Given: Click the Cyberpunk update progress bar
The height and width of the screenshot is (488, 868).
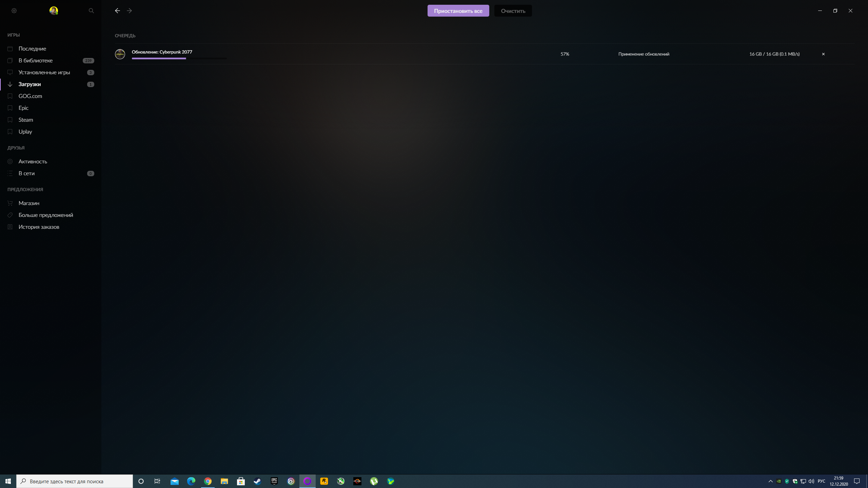Looking at the screenshot, I should 179,58.
